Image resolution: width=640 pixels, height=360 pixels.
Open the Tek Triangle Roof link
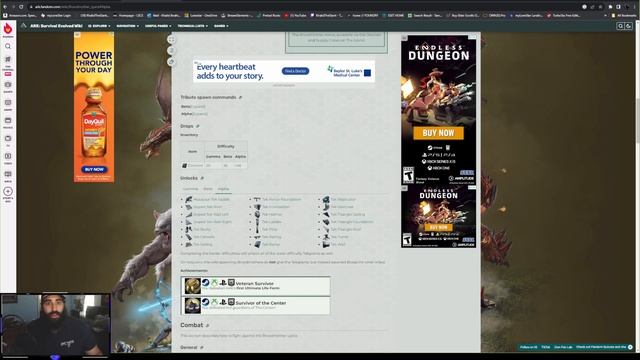point(345,229)
